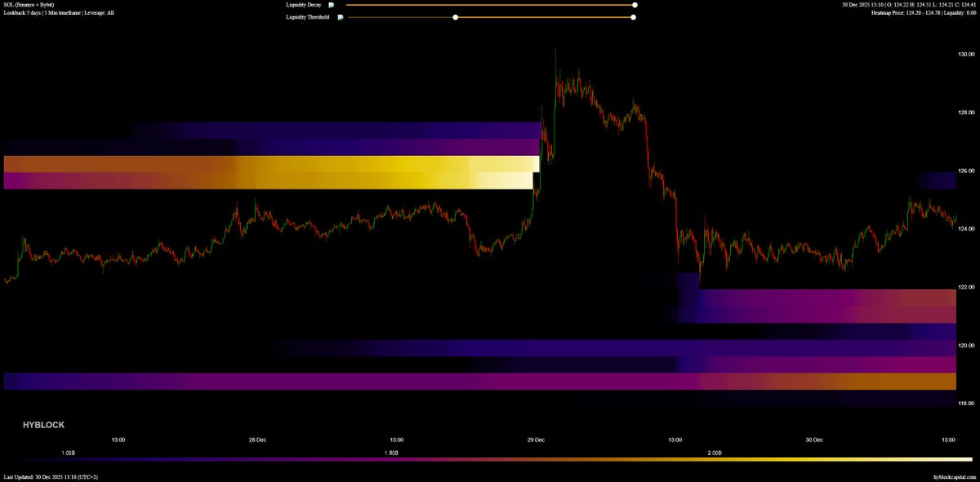Click the 1.00B color scale label
The width and height of the screenshot is (980, 482).
(x=69, y=452)
